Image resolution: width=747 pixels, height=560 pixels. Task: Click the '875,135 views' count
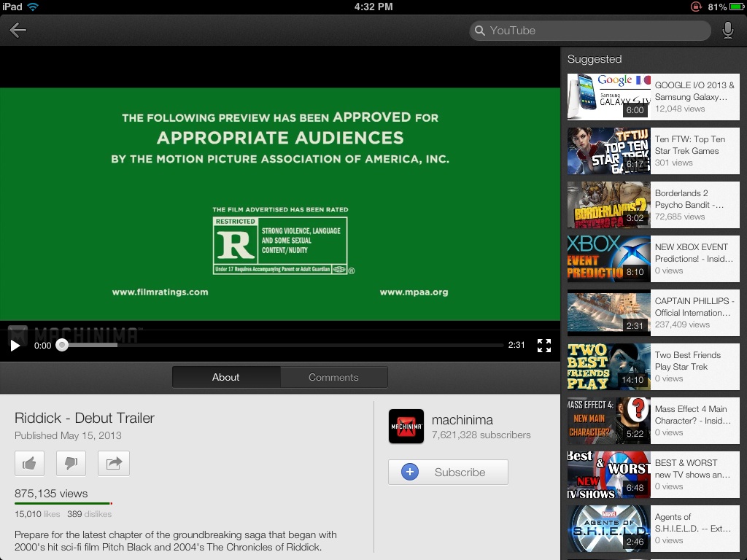tap(51, 494)
